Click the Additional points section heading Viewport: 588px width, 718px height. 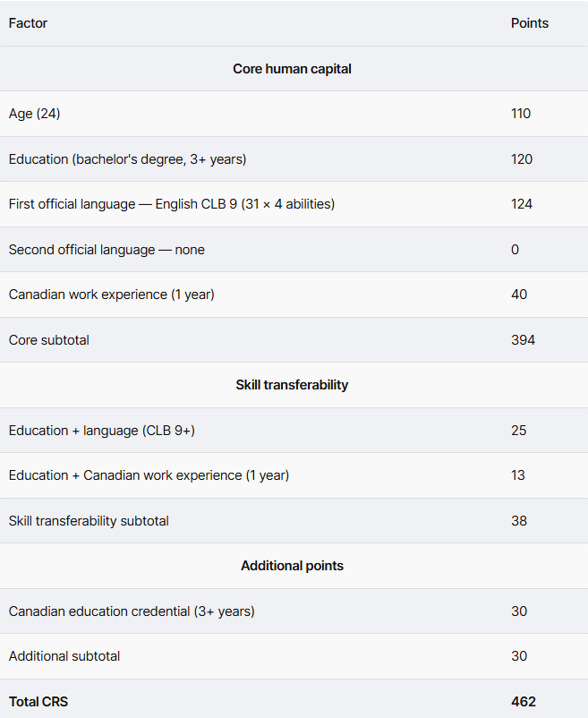(292, 566)
